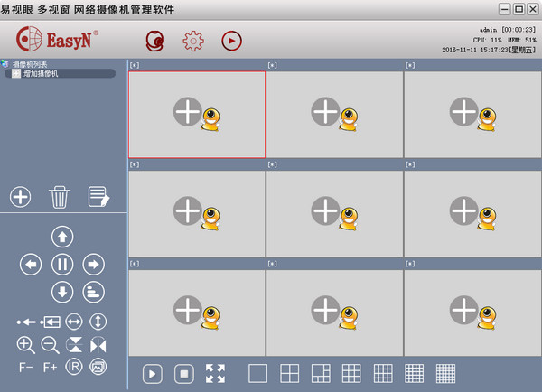Open the camera view via webcam icon

154,41
